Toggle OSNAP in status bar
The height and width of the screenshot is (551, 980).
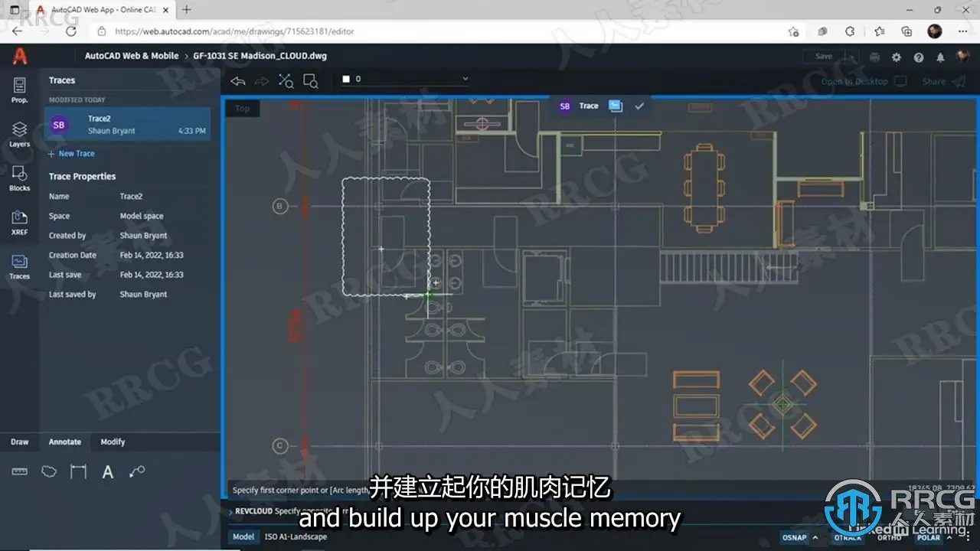tap(794, 537)
